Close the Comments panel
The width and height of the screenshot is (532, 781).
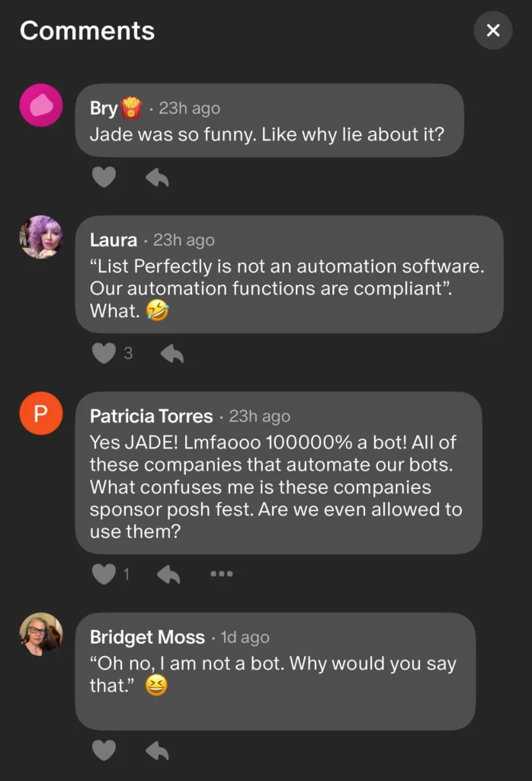click(493, 31)
